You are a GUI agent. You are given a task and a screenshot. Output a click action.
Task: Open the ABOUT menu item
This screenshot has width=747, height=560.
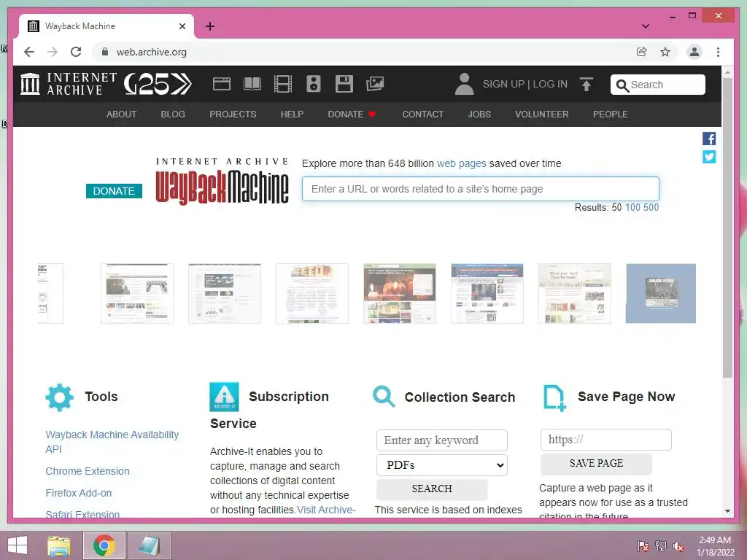pos(122,114)
